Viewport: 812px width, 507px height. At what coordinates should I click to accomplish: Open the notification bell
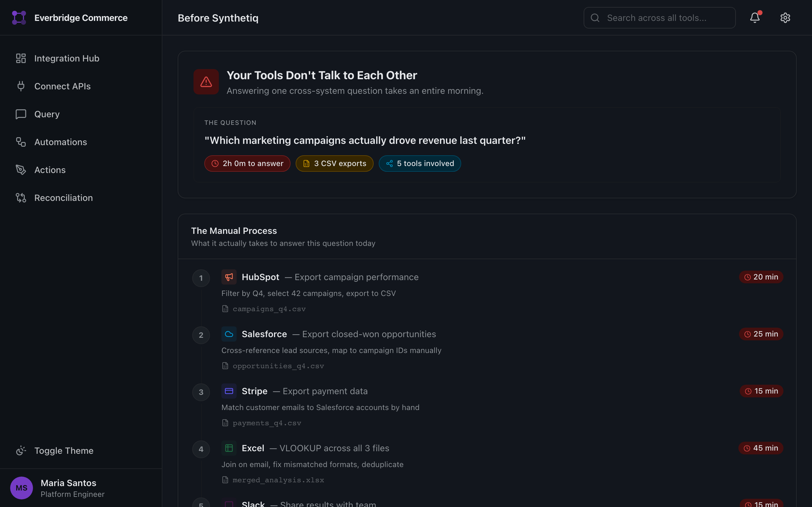(x=755, y=18)
